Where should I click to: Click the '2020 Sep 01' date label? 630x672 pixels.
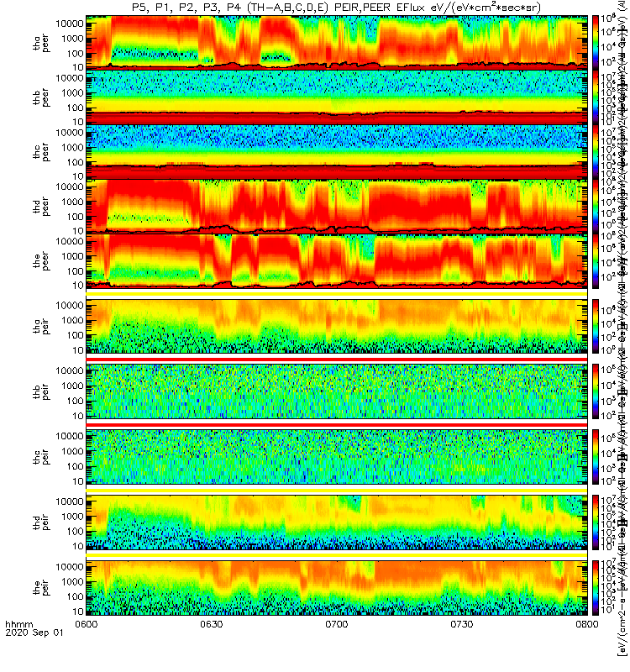[34, 633]
